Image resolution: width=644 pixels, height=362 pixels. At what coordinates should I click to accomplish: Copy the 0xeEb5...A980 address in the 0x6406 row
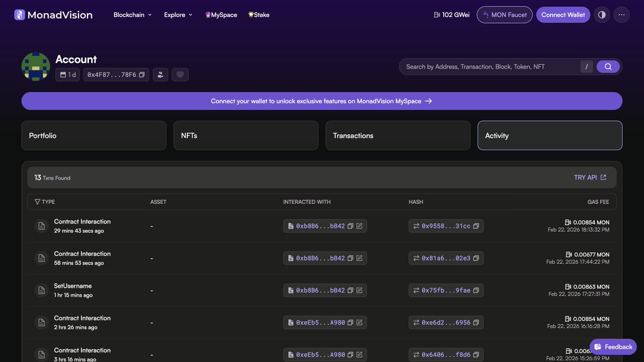pyautogui.click(x=350, y=355)
